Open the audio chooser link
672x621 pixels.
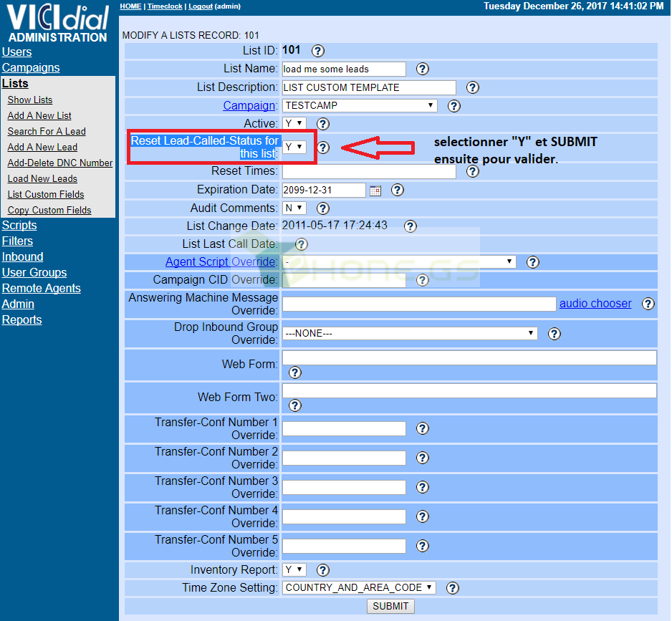[595, 304]
